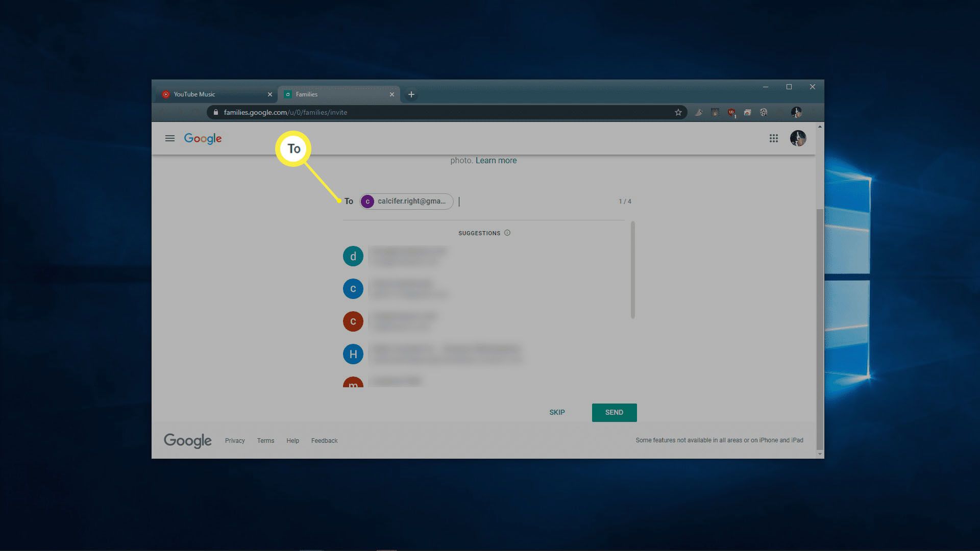
Task: Click the YouTube Music tab icon
Action: coord(165,93)
